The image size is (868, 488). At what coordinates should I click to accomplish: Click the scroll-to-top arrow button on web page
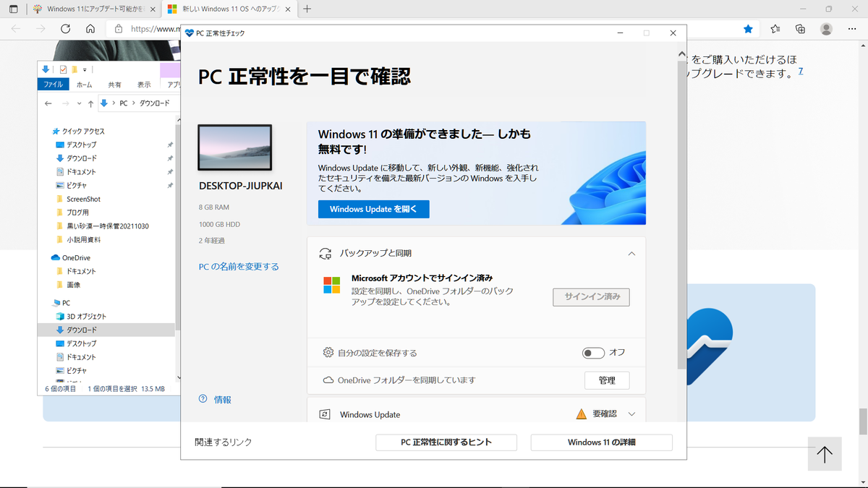(x=825, y=455)
